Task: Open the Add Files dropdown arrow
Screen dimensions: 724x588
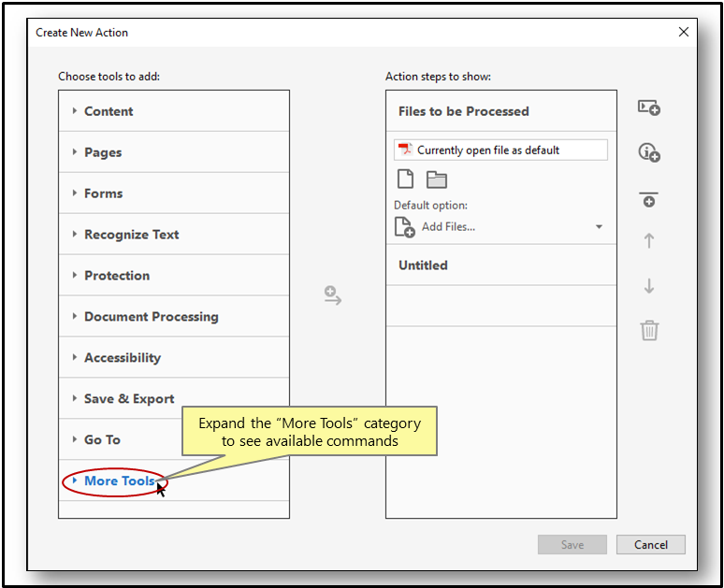Action: click(599, 227)
